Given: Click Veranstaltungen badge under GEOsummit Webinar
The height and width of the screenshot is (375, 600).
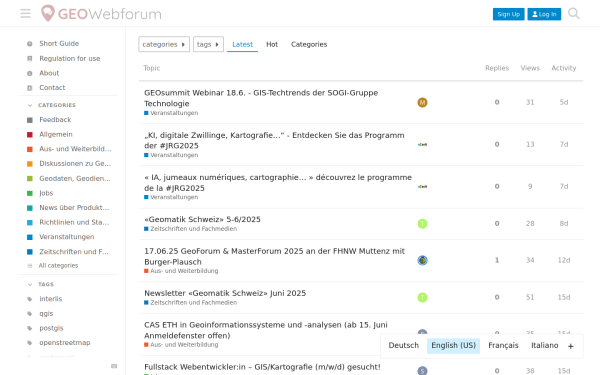Looking at the screenshot, I should (x=171, y=113).
